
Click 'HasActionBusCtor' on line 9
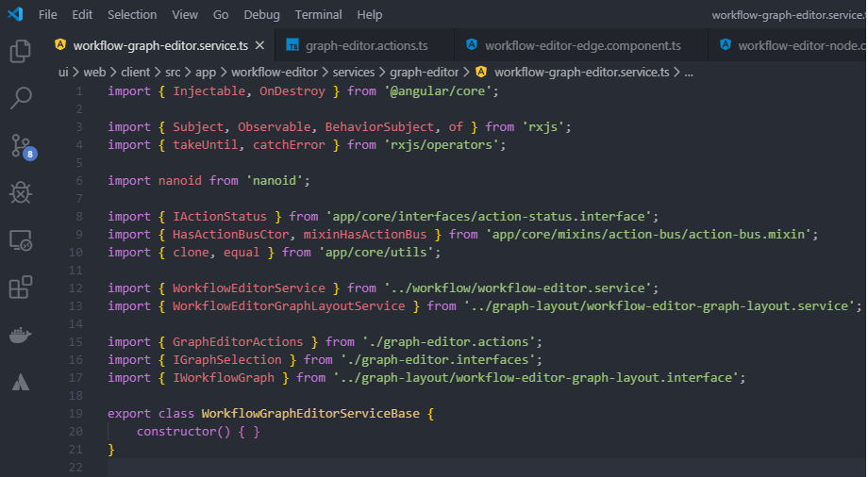pyautogui.click(x=231, y=234)
